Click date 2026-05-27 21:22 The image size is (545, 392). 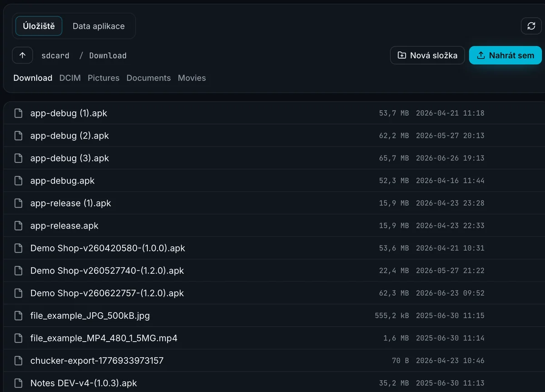click(450, 271)
